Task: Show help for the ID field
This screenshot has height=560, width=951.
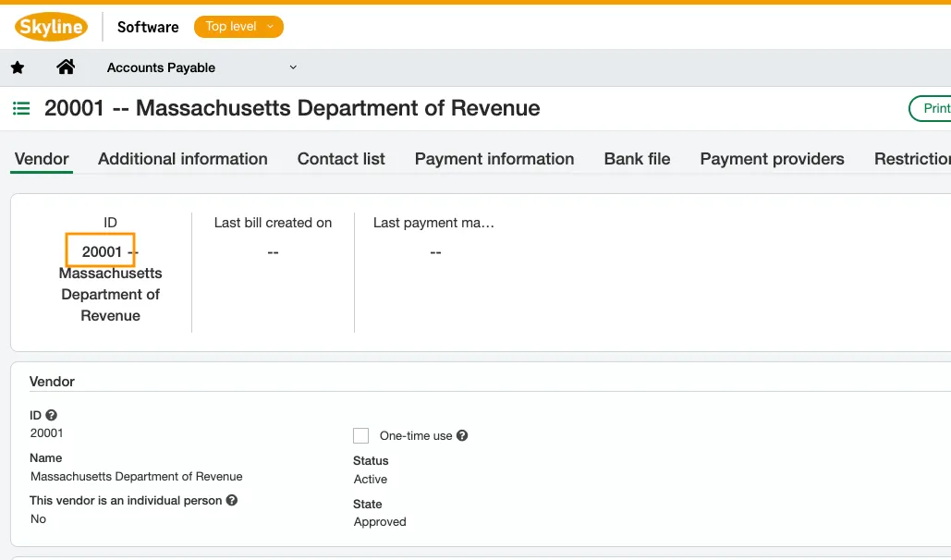Action: [52, 415]
